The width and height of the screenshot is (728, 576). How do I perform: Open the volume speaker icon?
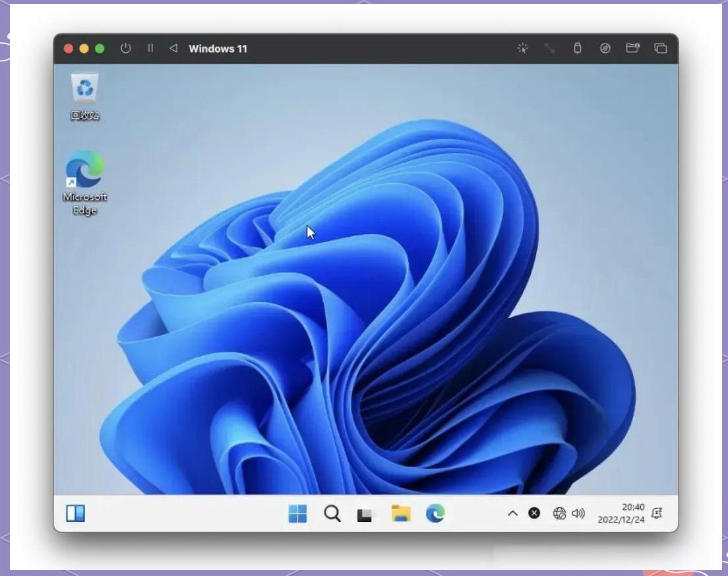[x=578, y=513]
